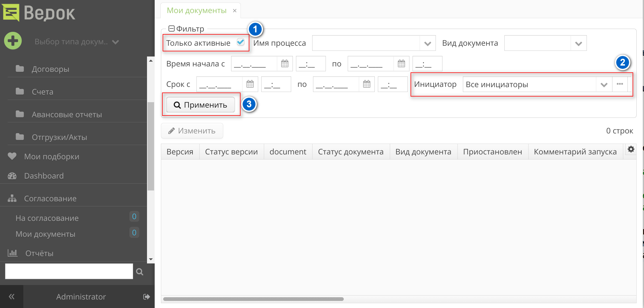
Task: Open the calendar picker for Время начала с
Action: coord(285,64)
